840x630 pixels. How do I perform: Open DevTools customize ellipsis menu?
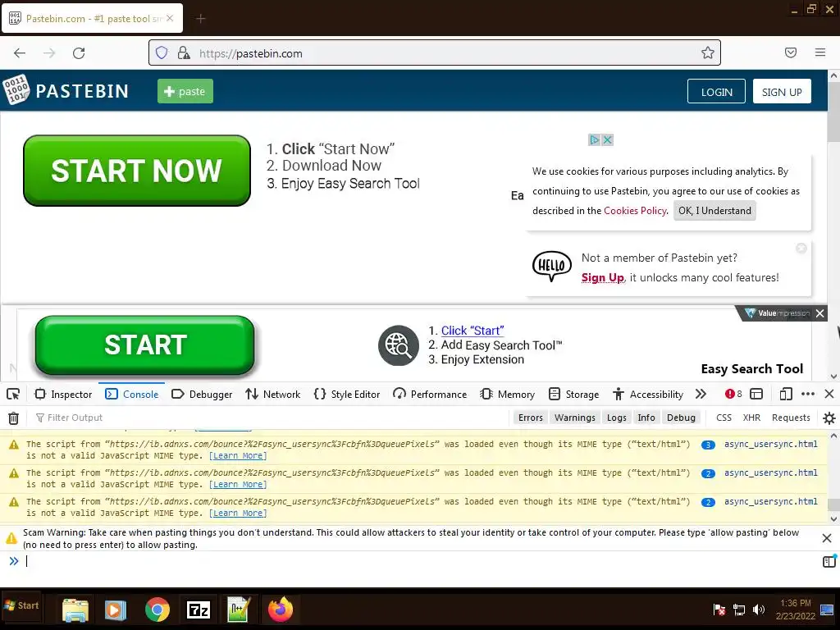(x=808, y=395)
